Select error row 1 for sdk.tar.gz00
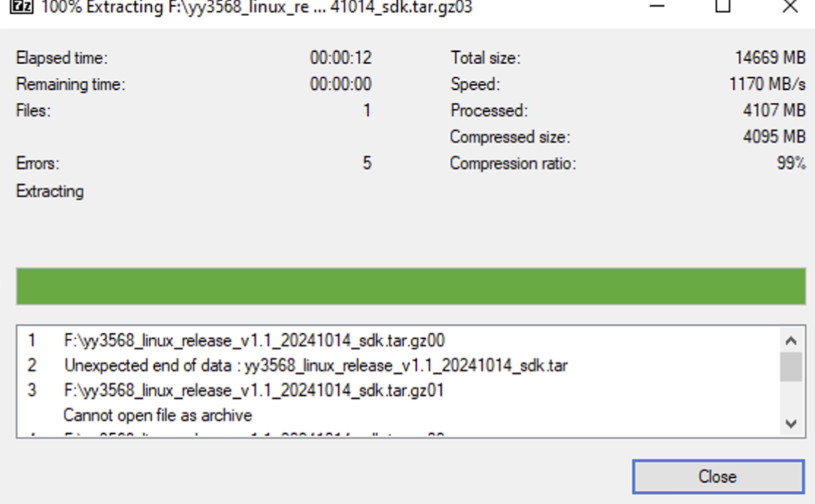The height and width of the screenshot is (504, 815). tap(254, 340)
